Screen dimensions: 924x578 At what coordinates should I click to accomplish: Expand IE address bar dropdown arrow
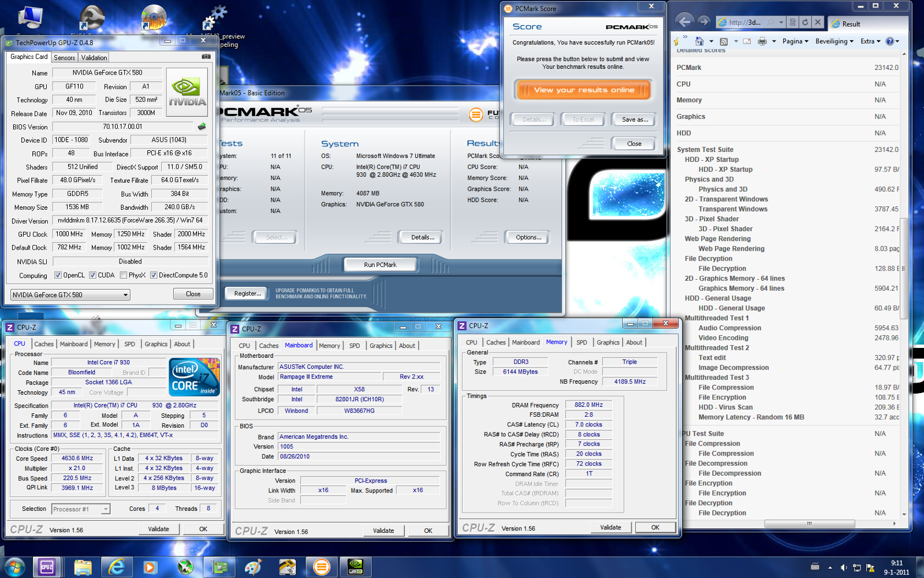781,23
